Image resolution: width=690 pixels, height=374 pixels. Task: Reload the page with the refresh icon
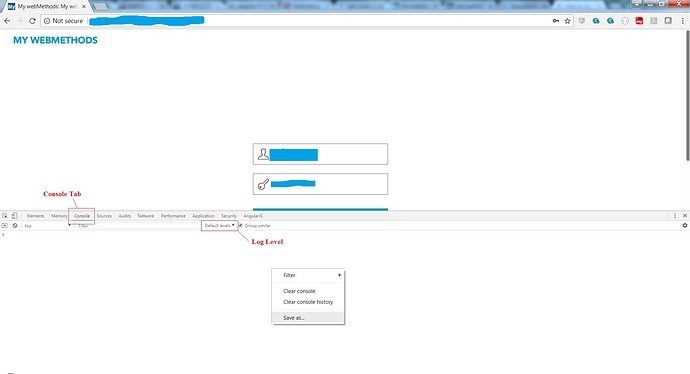coord(32,21)
